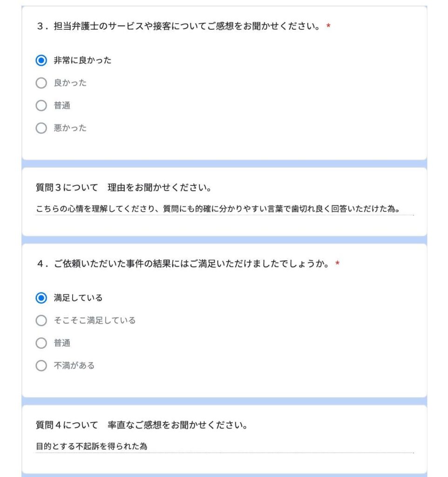Click the '質問4について 率直なご感想' heading
This screenshot has height=477, width=448.
click(141, 425)
